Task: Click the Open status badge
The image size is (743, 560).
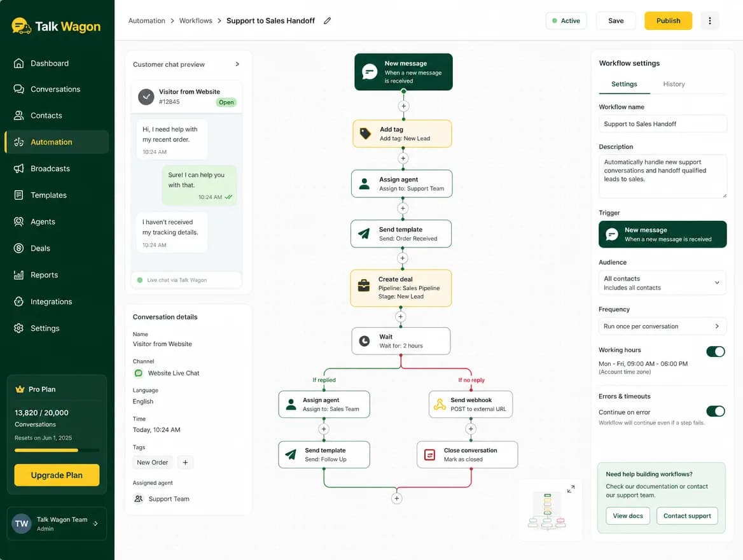Action: pyautogui.click(x=226, y=102)
